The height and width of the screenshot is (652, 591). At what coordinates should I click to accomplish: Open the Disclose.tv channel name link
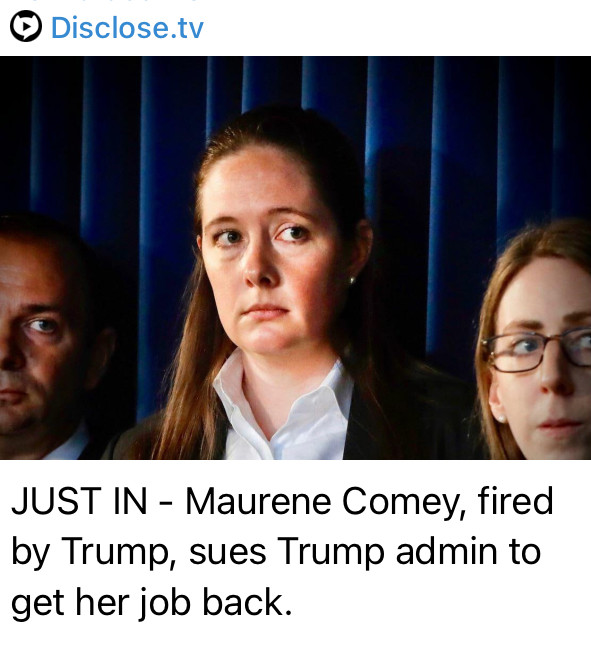tap(127, 27)
